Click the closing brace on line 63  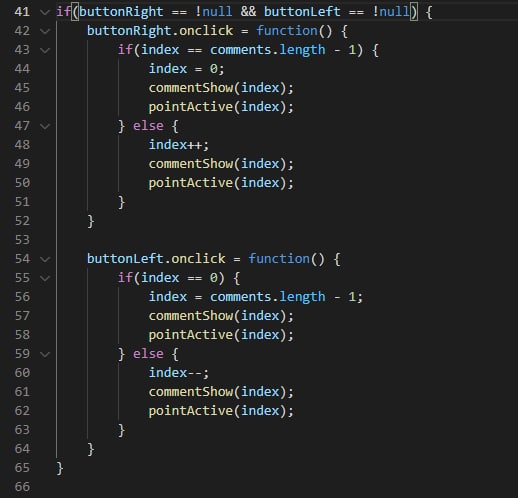121,430
